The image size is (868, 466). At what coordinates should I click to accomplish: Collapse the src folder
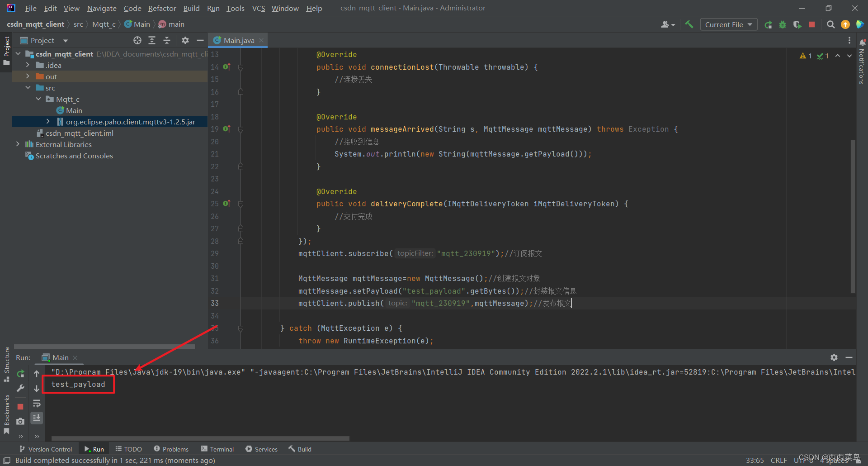[x=28, y=88]
